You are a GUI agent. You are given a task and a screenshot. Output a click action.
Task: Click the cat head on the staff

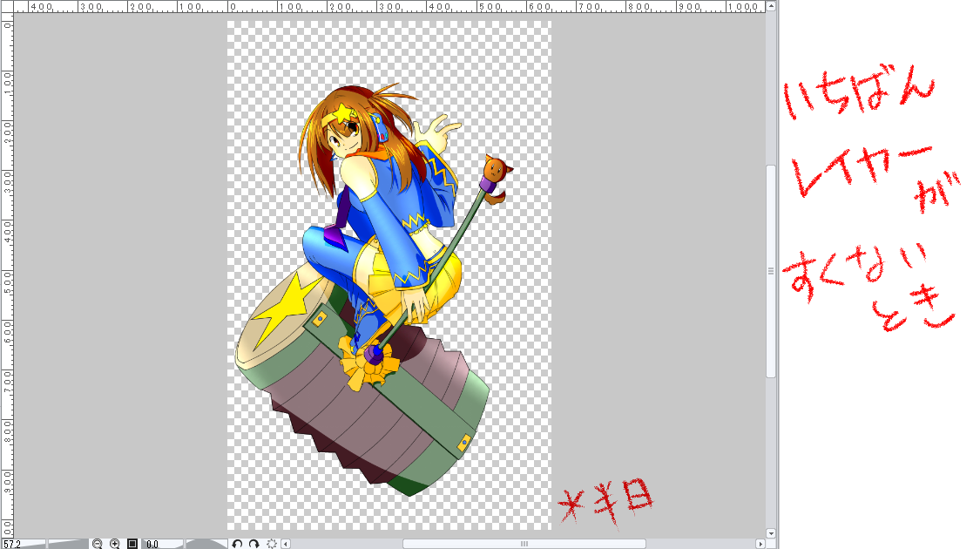click(x=494, y=168)
